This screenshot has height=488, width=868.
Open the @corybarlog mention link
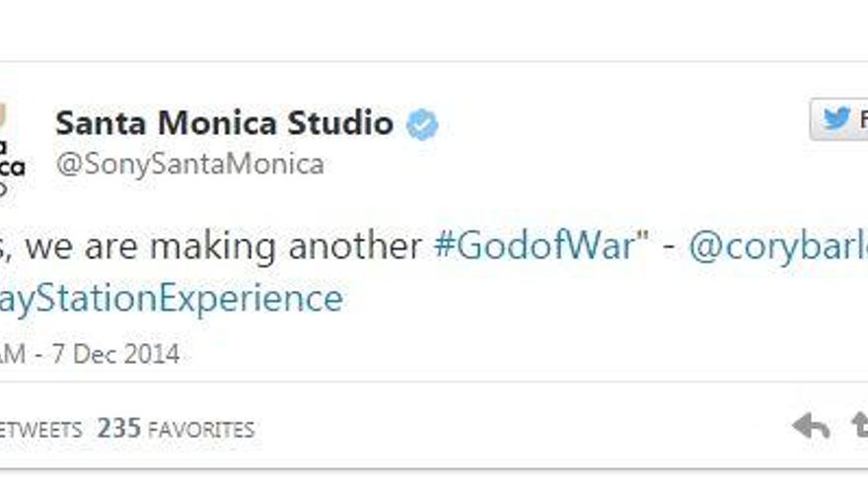pyautogui.click(x=777, y=246)
